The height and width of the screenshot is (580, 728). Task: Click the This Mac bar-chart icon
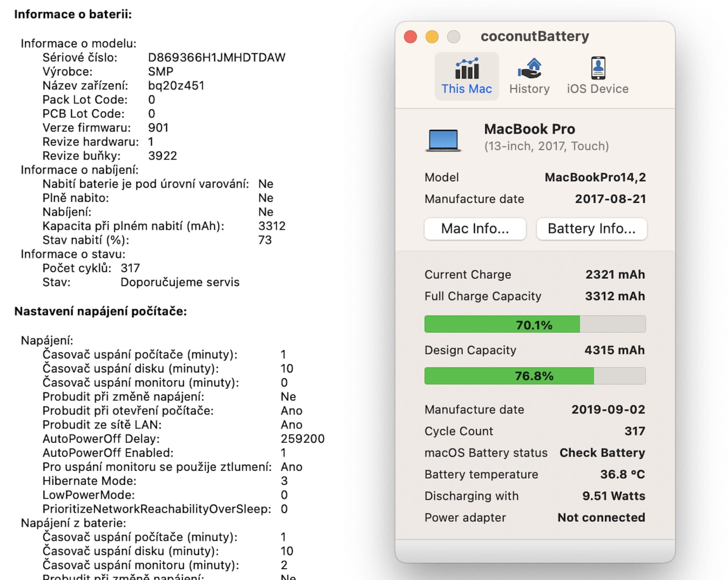coord(467,68)
